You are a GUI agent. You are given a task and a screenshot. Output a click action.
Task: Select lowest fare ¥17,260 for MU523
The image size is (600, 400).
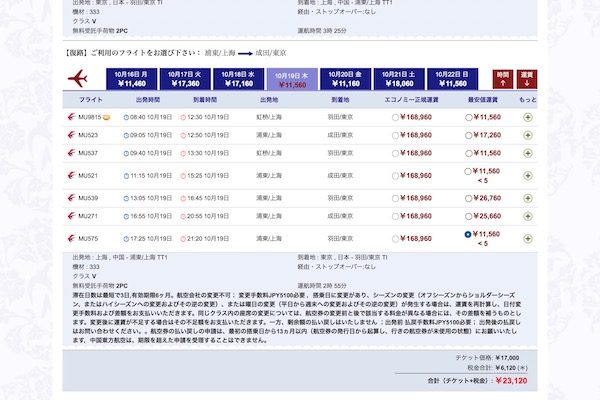coord(468,136)
